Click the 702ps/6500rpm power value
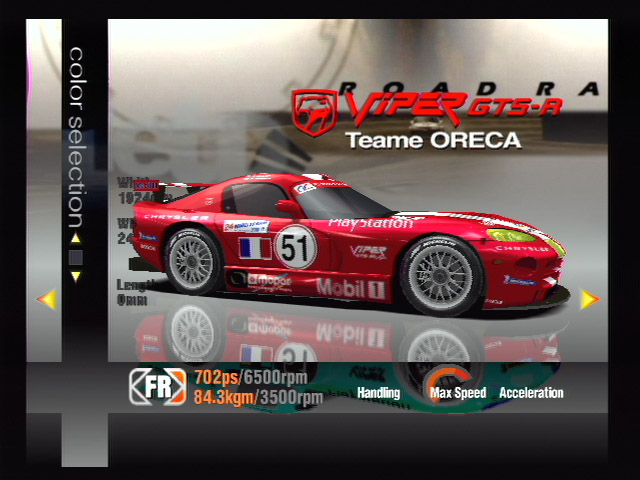The image size is (640, 480). (251, 378)
